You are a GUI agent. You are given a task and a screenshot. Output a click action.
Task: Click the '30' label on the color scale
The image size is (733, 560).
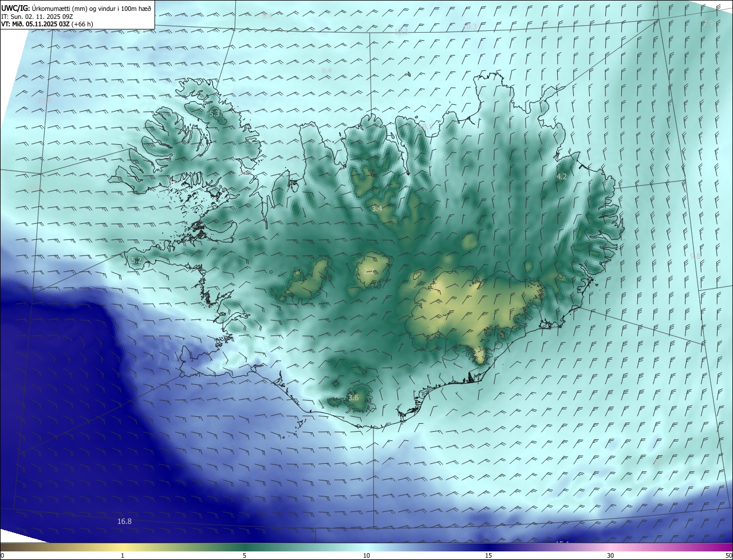(610, 555)
